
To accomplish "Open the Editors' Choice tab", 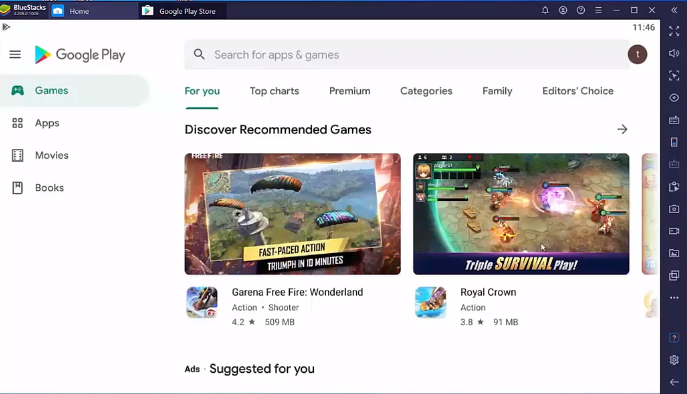I will [x=577, y=91].
